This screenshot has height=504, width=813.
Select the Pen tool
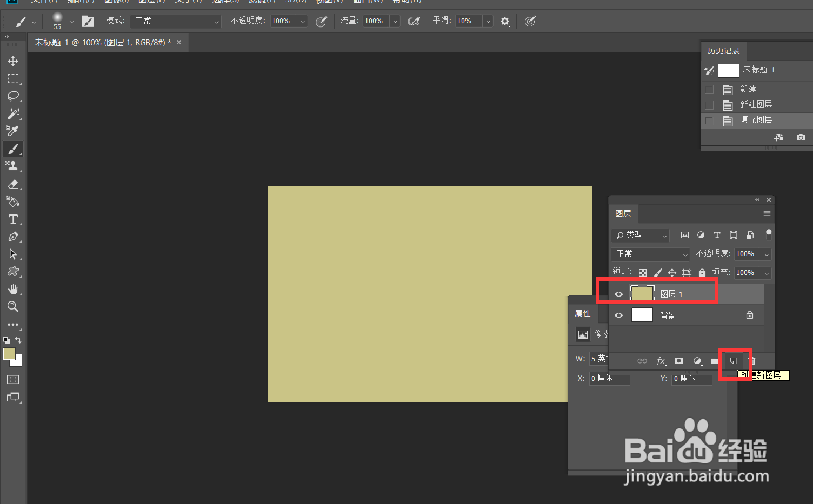pos(13,237)
